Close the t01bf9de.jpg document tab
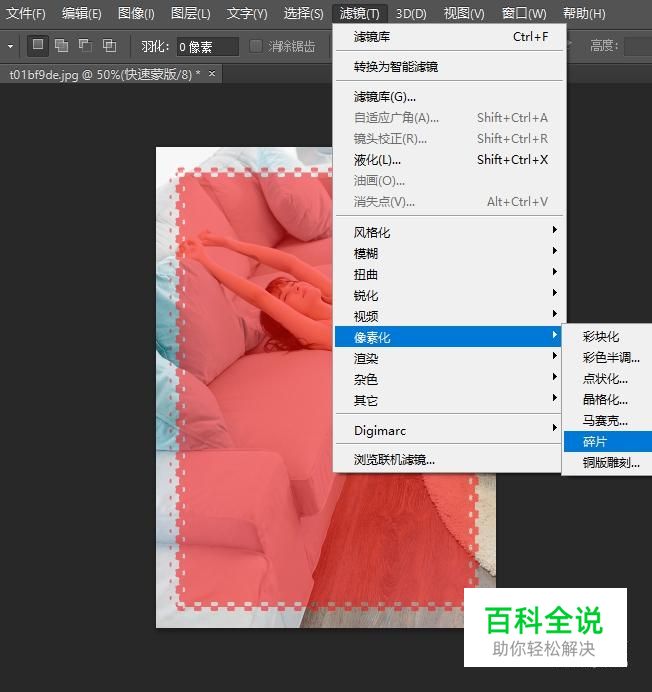The width and height of the screenshot is (652, 692). point(212,73)
